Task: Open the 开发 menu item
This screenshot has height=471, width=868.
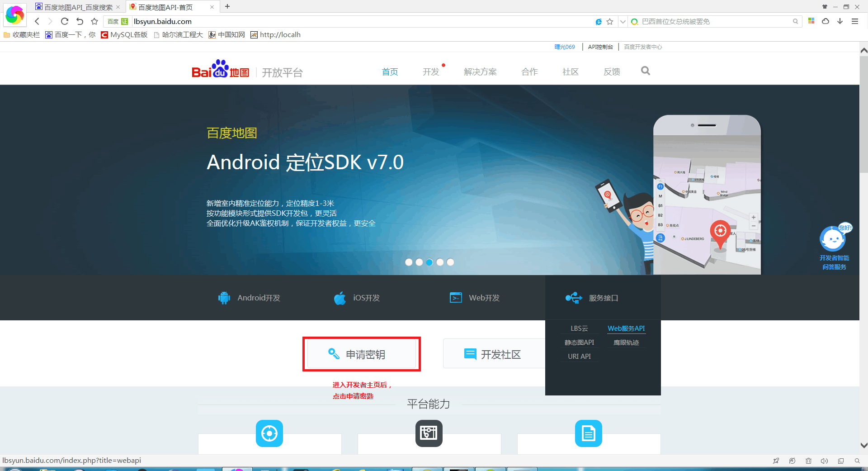Action: point(430,71)
